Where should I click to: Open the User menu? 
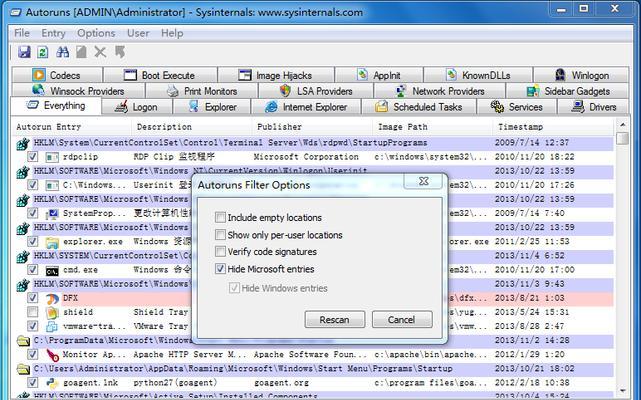pos(138,33)
